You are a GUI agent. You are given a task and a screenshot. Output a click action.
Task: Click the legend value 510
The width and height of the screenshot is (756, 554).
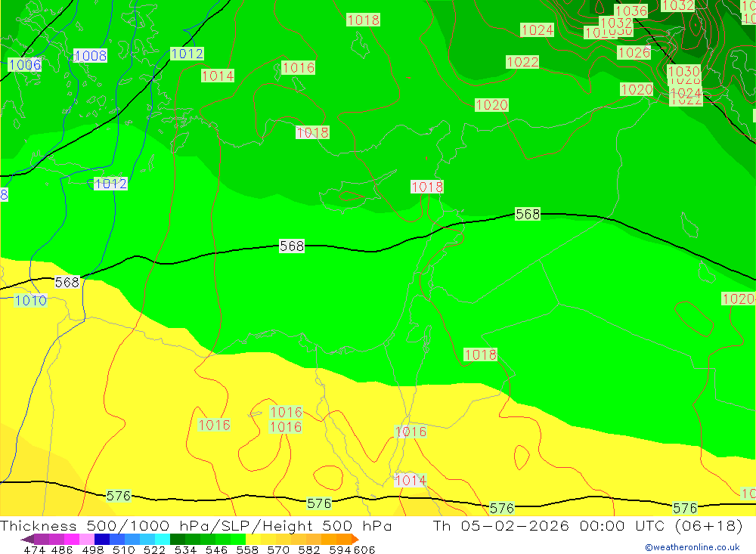pos(123,549)
